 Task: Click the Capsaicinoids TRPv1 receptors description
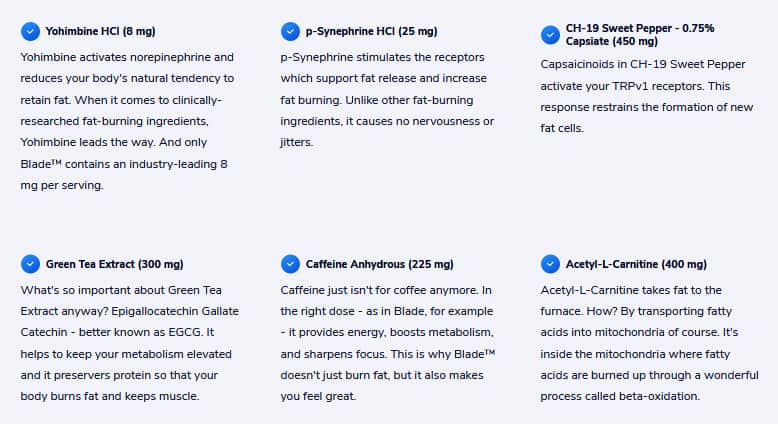point(647,96)
